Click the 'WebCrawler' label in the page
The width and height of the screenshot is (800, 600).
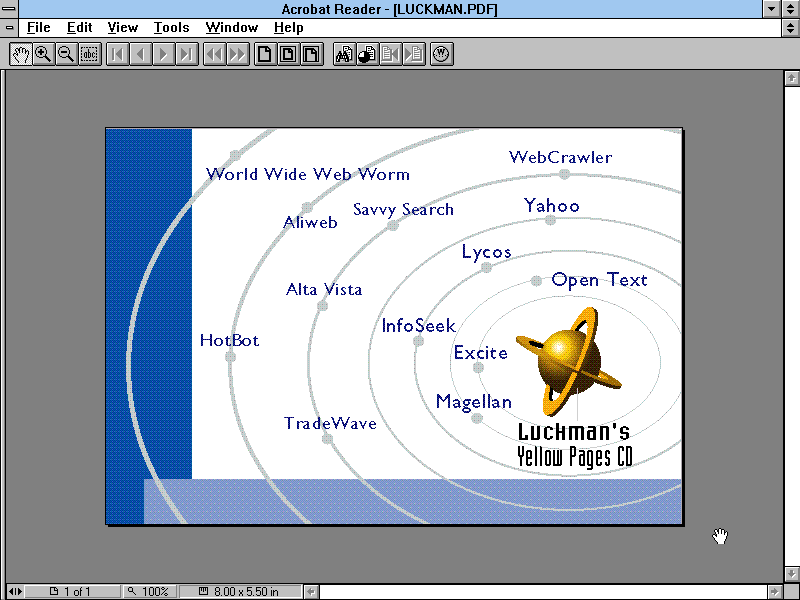[x=560, y=157]
